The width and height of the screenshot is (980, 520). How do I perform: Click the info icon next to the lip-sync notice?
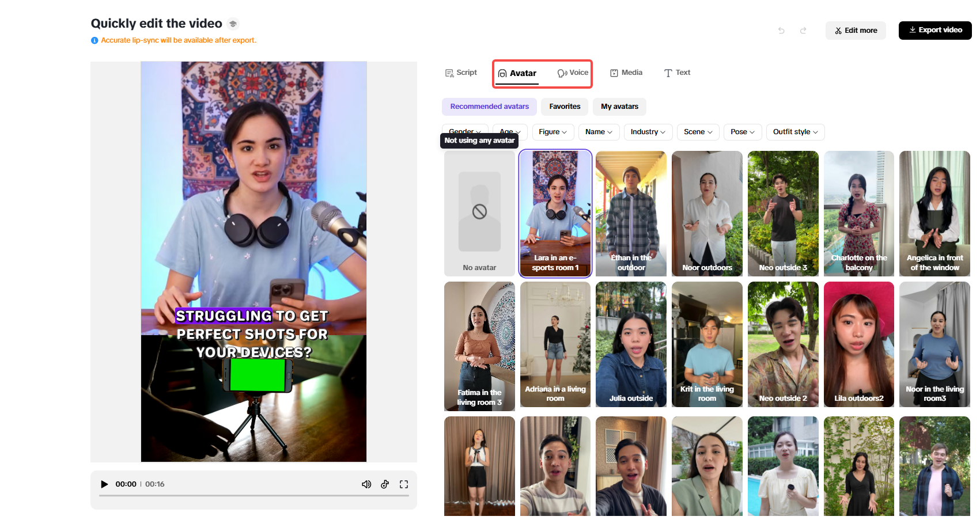point(94,40)
